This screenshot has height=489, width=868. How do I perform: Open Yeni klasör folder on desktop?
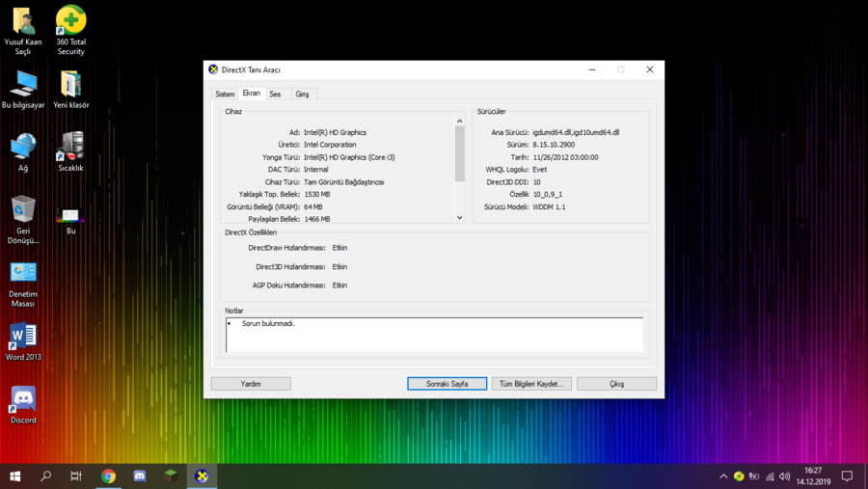point(70,90)
